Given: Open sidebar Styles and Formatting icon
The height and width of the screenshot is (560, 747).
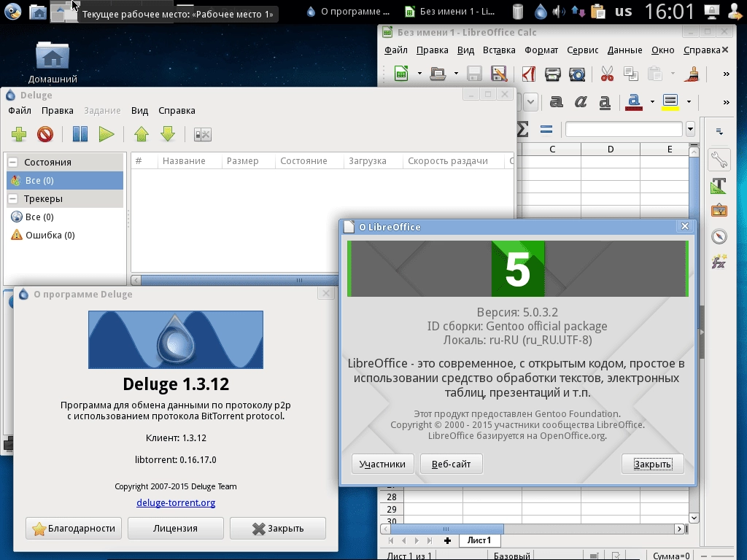Looking at the screenshot, I should (719, 185).
